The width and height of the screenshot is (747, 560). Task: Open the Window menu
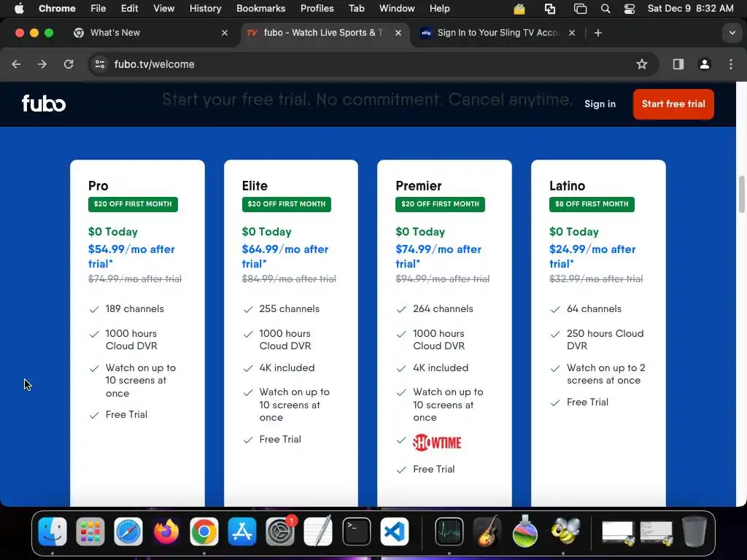pyautogui.click(x=397, y=8)
